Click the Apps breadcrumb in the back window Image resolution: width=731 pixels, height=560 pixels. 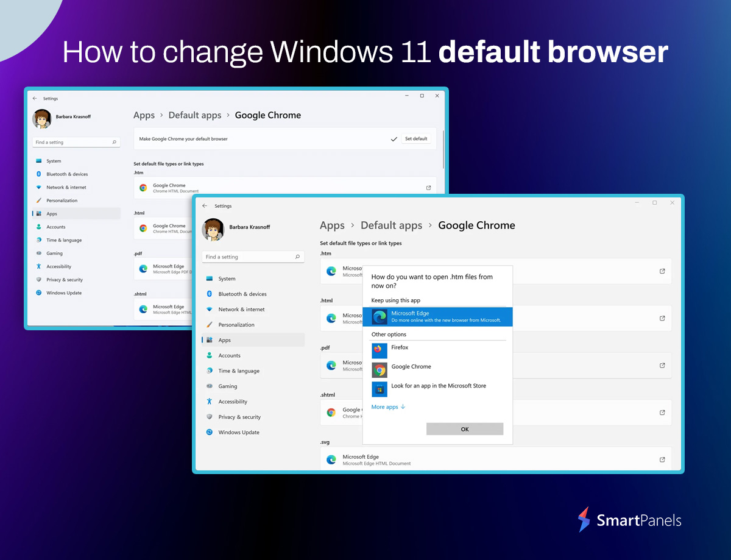pyautogui.click(x=144, y=115)
